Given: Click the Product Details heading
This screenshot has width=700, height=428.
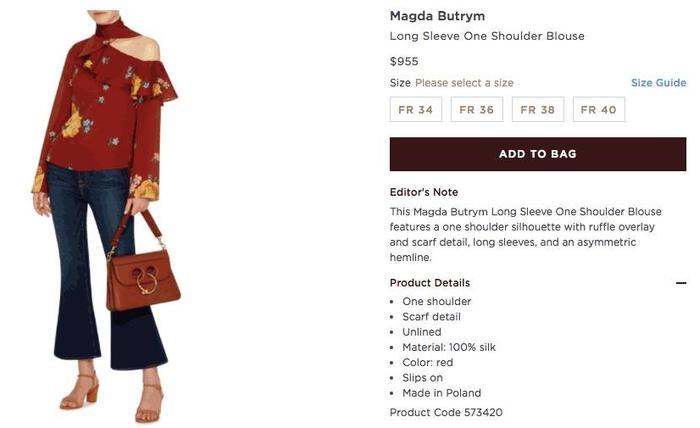Looking at the screenshot, I should 430,283.
